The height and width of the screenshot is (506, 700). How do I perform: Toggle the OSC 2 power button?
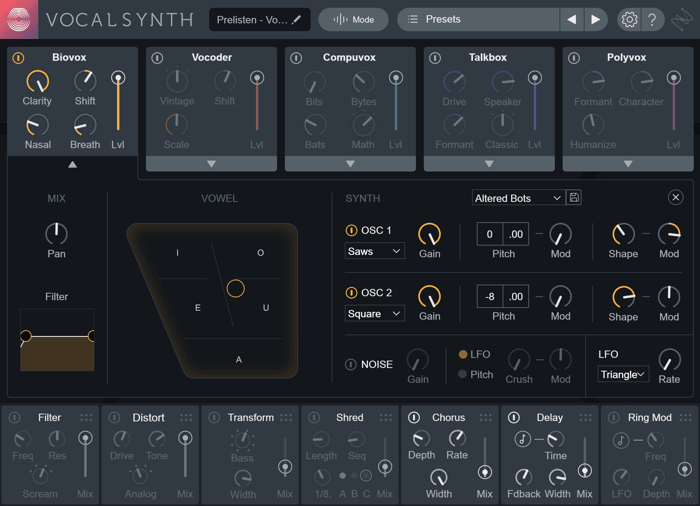click(x=351, y=293)
